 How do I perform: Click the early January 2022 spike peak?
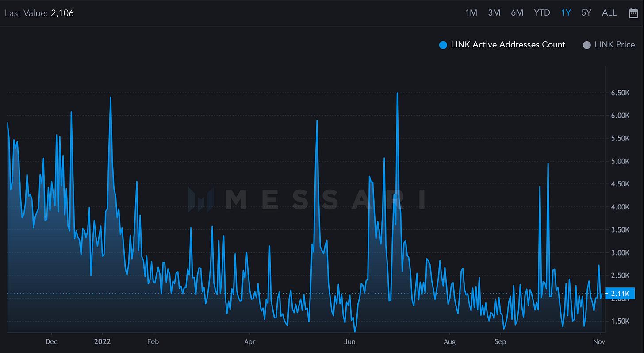[110, 97]
